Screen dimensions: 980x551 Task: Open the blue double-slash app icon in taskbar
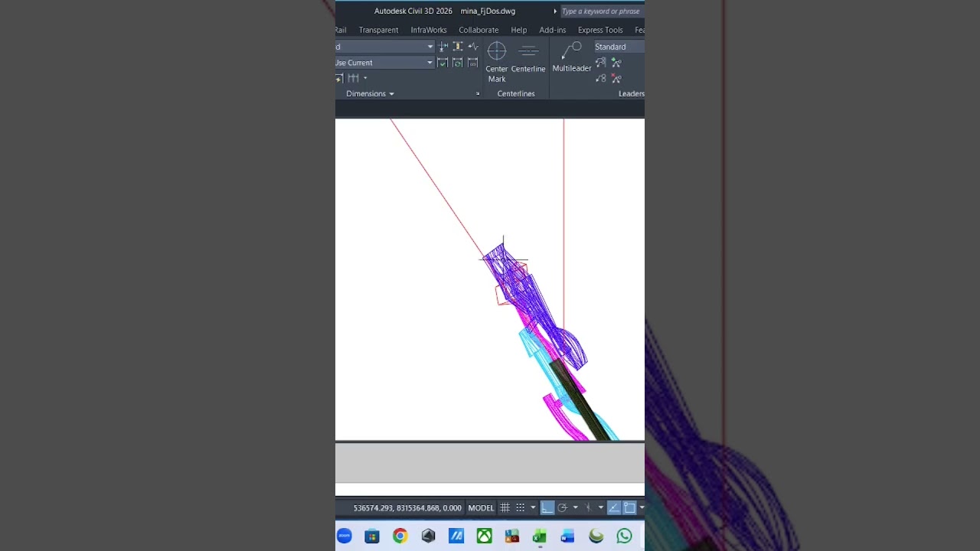[x=456, y=536]
